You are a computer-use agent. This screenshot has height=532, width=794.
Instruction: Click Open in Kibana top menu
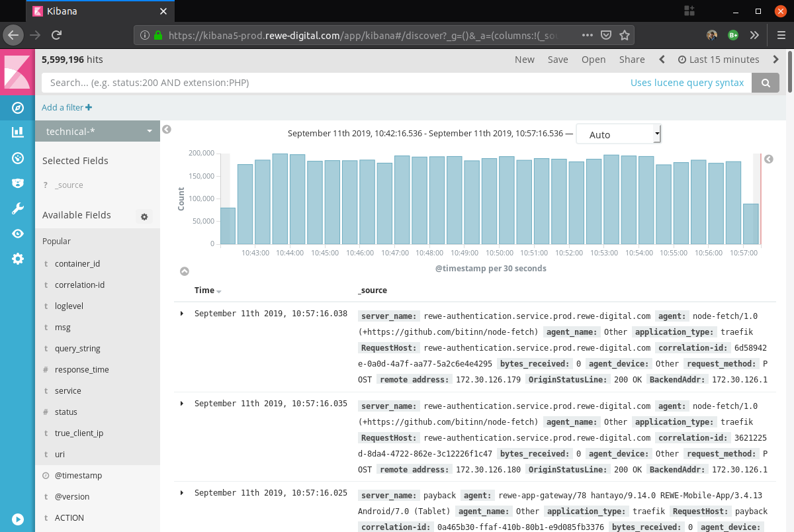coord(594,60)
